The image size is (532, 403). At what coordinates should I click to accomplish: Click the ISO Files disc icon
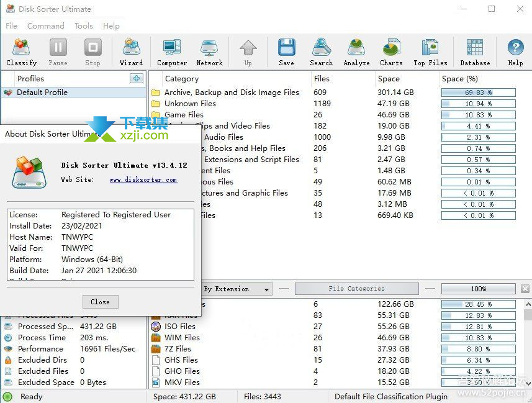point(156,327)
